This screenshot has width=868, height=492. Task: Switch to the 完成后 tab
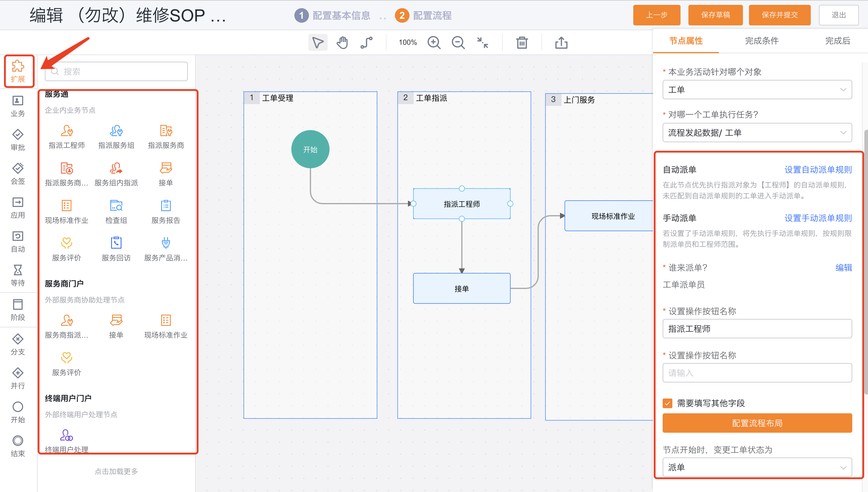[838, 41]
